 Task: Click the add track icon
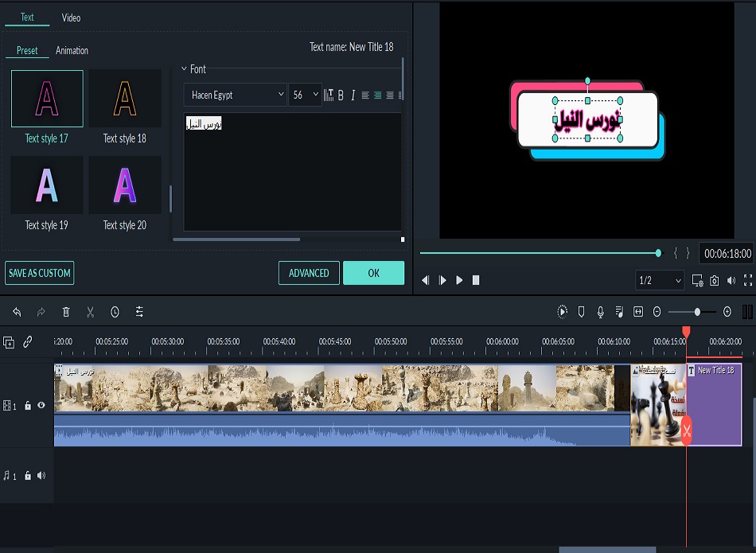(9, 342)
